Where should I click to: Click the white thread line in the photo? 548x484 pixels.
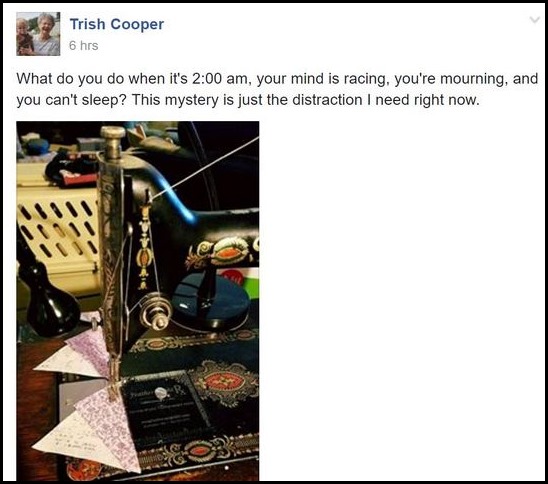click(x=210, y=164)
